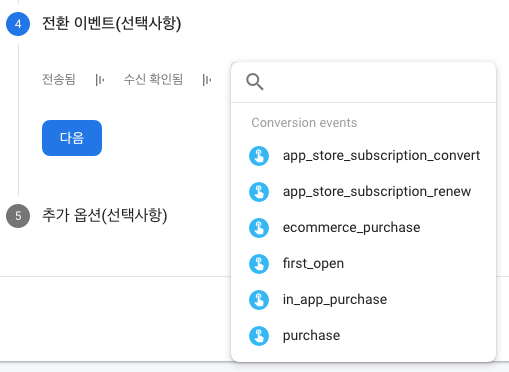
Task: Click icon beside app_store_subscription_convert
Action: [259, 156]
